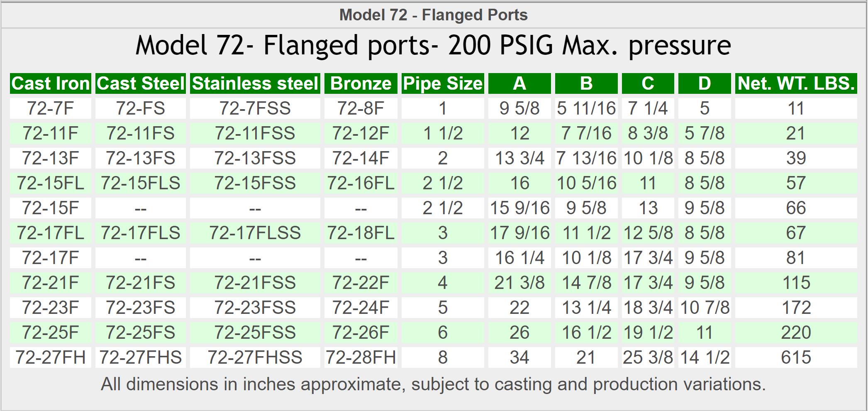Click the Model 72 - Flanged Ports tab title

coord(433,15)
